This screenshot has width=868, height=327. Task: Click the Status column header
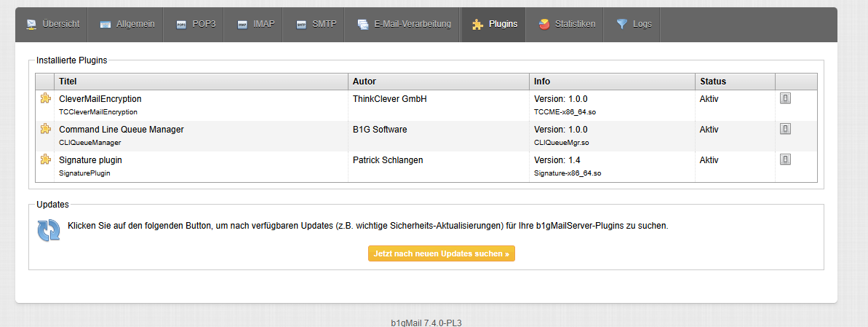point(712,82)
